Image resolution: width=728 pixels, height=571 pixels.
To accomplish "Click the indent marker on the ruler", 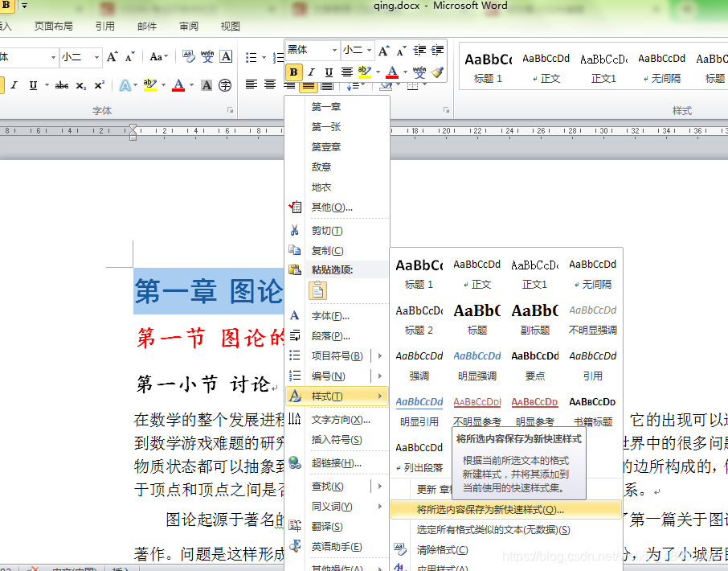I will pyautogui.click(x=133, y=132).
